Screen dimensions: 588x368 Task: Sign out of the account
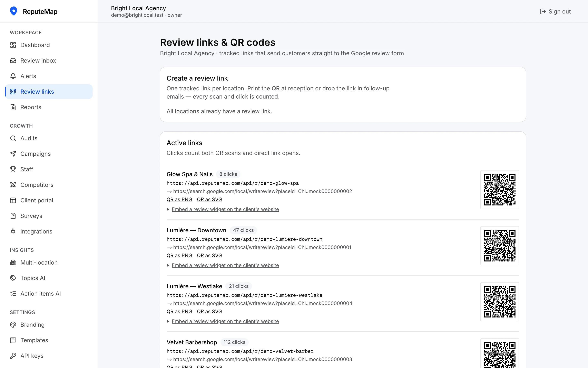pos(555,11)
